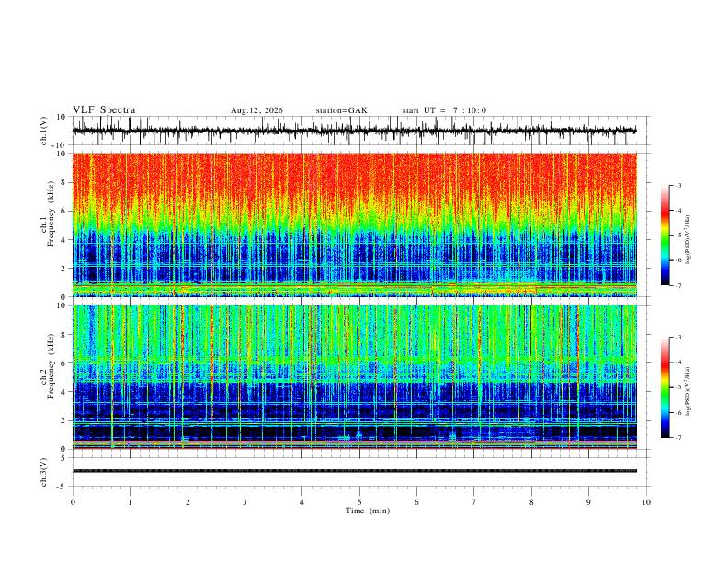The height and width of the screenshot is (563, 728).
Task: Click the start UT 7:10:0 label
Action: pyautogui.click(x=444, y=110)
